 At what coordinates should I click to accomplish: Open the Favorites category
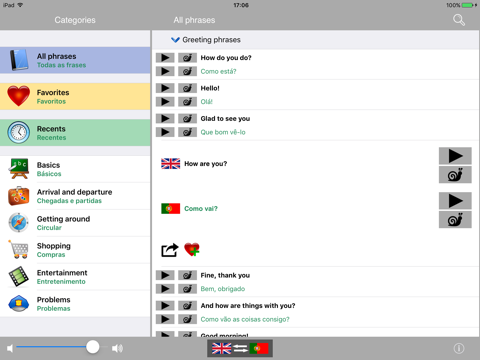[x=75, y=97]
